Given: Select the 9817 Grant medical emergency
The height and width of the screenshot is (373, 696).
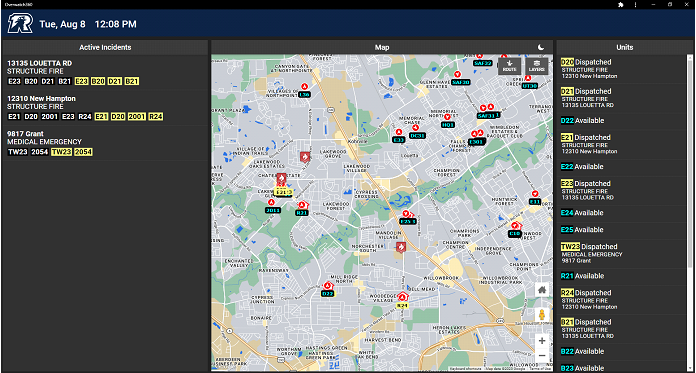Looking at the screenshot, I should 105,143.
